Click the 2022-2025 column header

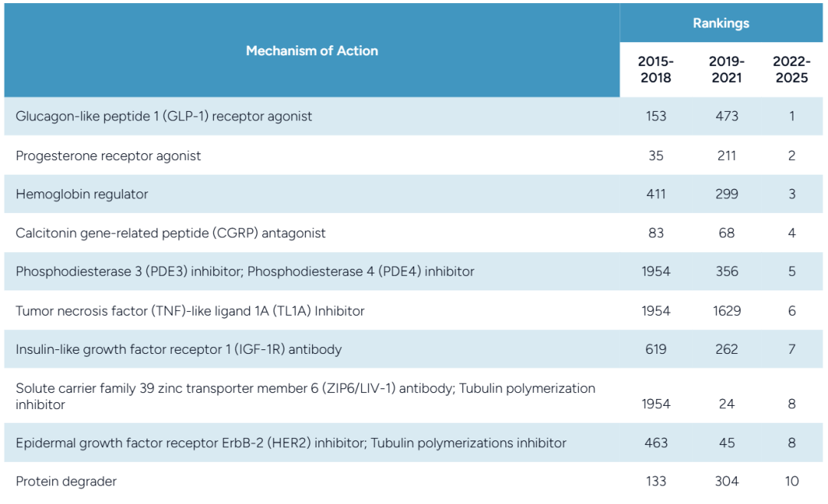click(791, 70)
